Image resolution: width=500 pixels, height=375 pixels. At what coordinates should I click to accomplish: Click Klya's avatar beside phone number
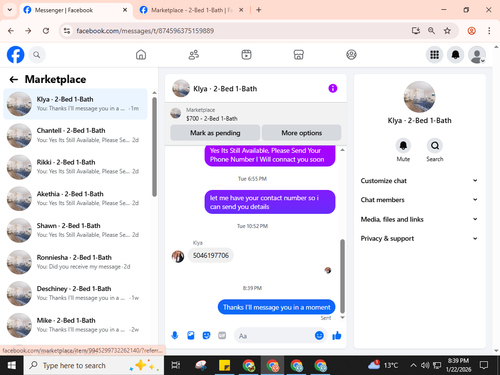[178, 256]
